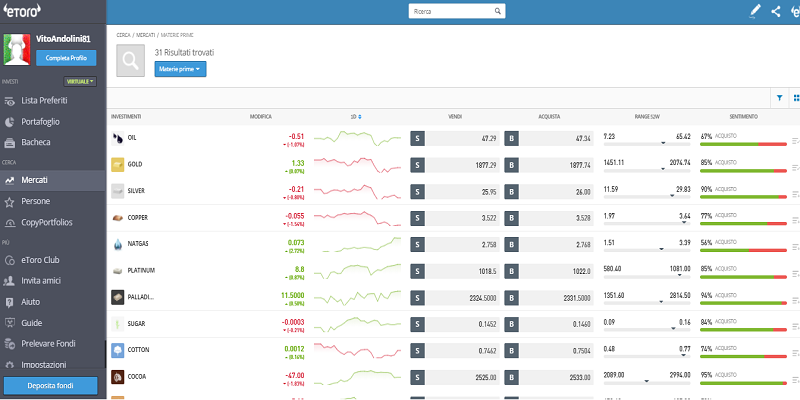Open the 1D timeframe selector

(356, 117)
